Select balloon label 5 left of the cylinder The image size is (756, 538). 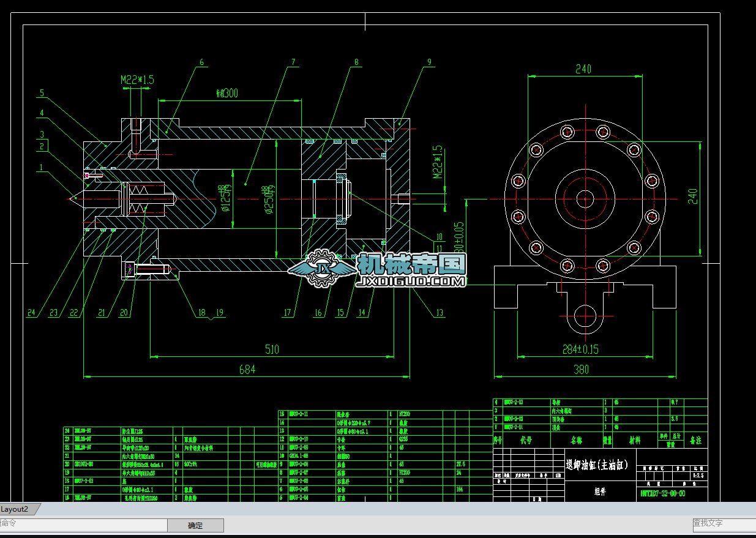[x=42, y=94]
